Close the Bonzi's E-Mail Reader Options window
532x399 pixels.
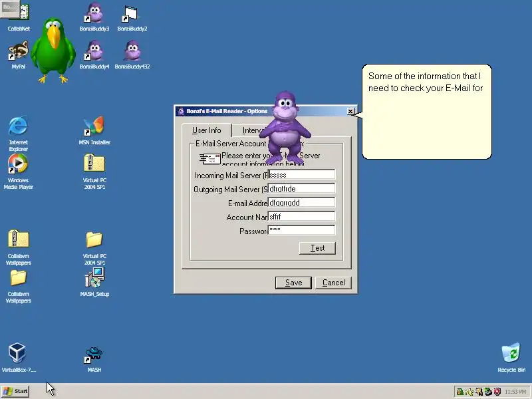[x=350, y=111]
